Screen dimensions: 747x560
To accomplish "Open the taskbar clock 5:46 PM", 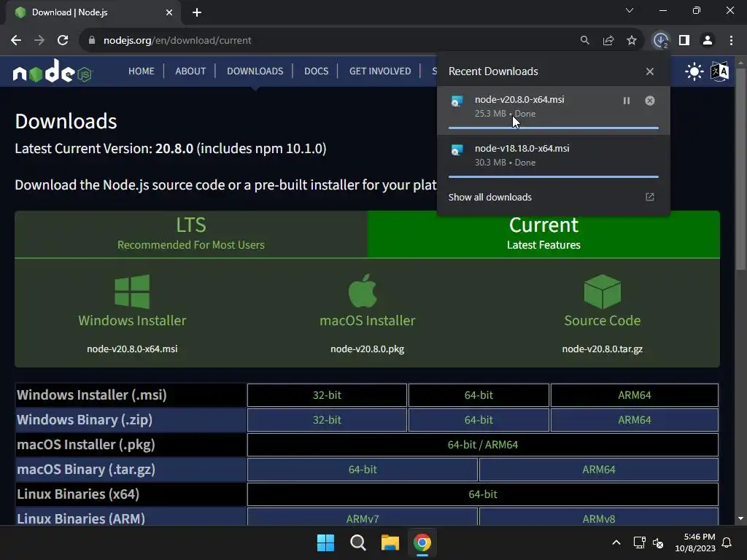I will pyautogui.click(x=695, y=542).
